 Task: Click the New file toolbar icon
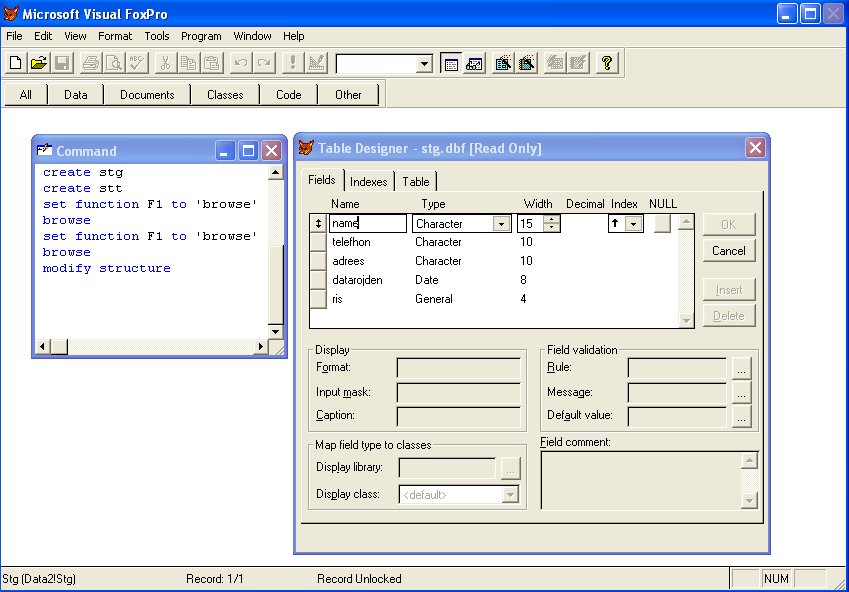(x=16, y=63)
